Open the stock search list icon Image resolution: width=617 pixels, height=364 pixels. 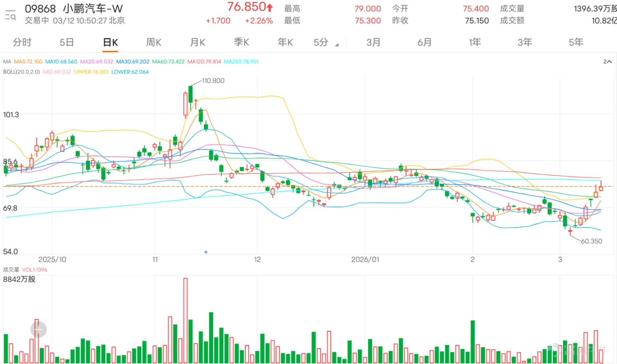(10, 15)
